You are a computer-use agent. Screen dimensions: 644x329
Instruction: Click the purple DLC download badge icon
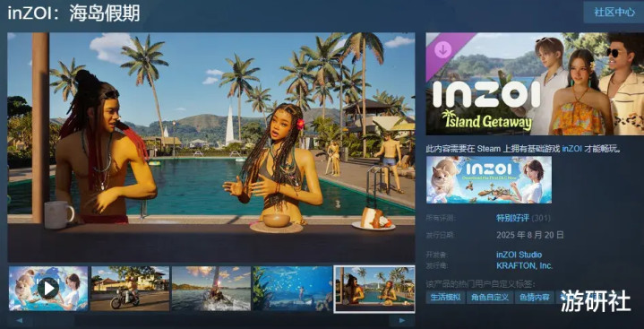coord(442,50)
